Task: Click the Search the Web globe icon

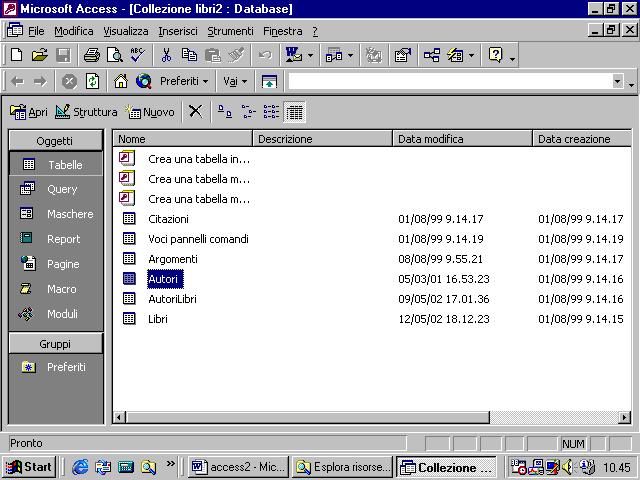Action: [x=144, y=82]
